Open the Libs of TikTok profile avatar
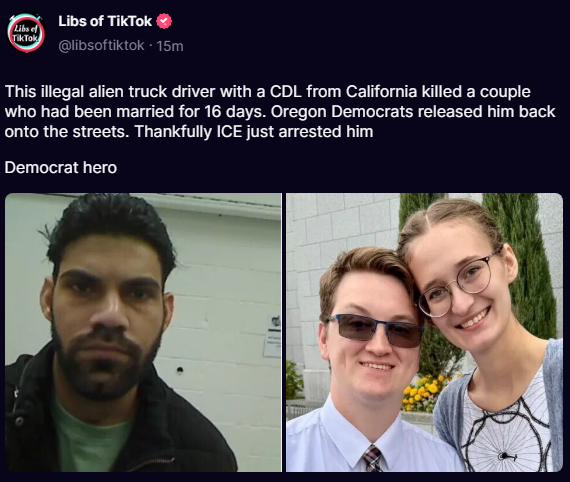 [x=26, y=33]
